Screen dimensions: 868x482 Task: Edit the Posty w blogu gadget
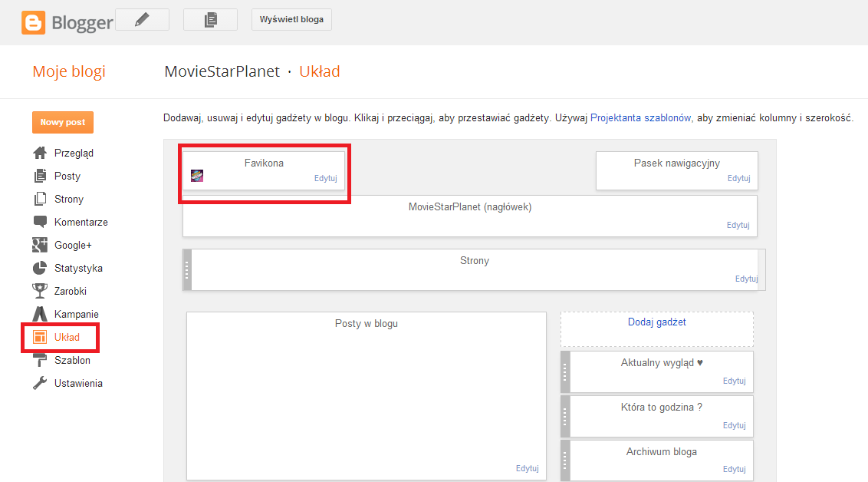(527, 468)
